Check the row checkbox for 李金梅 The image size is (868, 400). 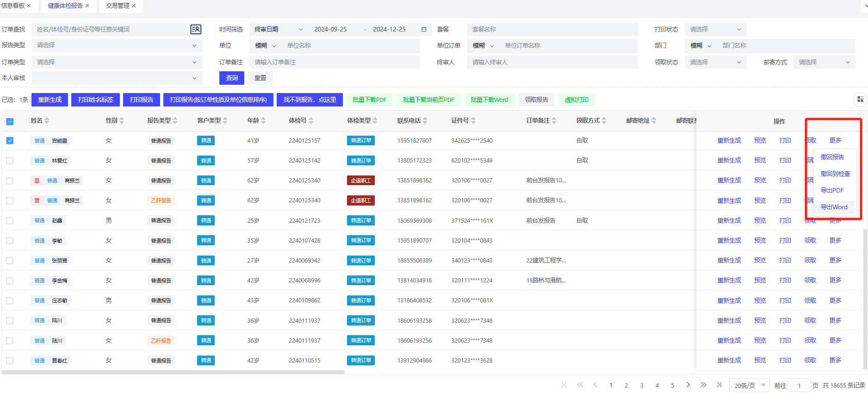[10, 281]
